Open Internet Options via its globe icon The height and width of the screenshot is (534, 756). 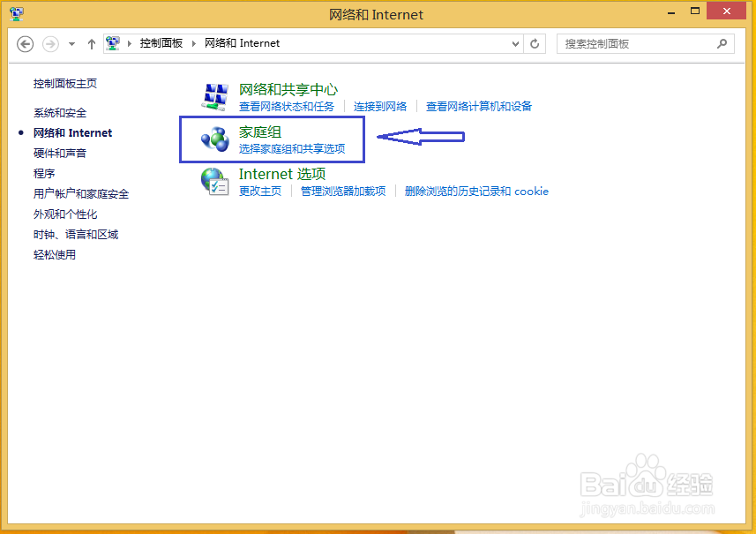tap(214, 182)
